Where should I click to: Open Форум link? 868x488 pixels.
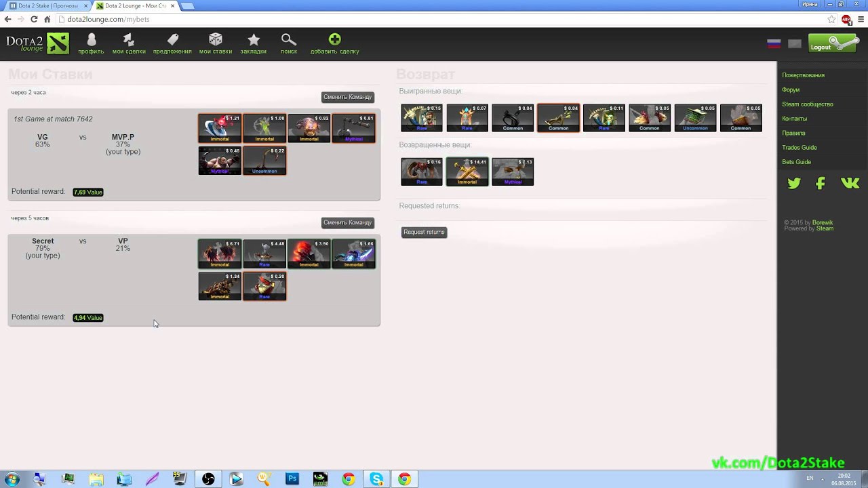pyautogui.click(x=791, y=89)
